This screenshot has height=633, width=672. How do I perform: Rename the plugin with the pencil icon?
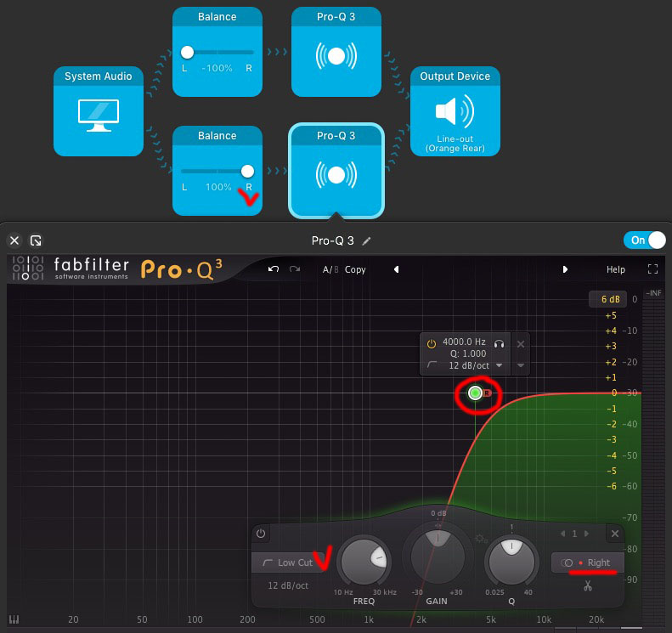366,241
